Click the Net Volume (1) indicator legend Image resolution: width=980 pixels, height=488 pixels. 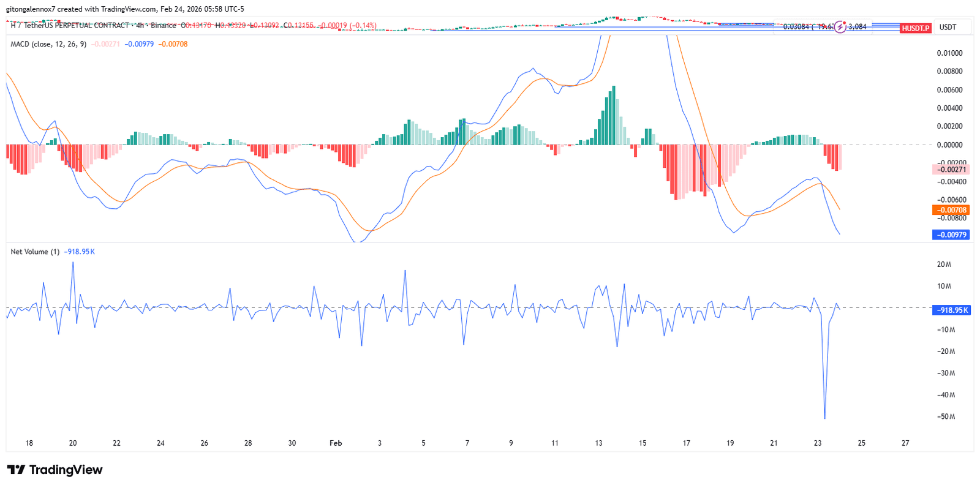coord(35,252)
